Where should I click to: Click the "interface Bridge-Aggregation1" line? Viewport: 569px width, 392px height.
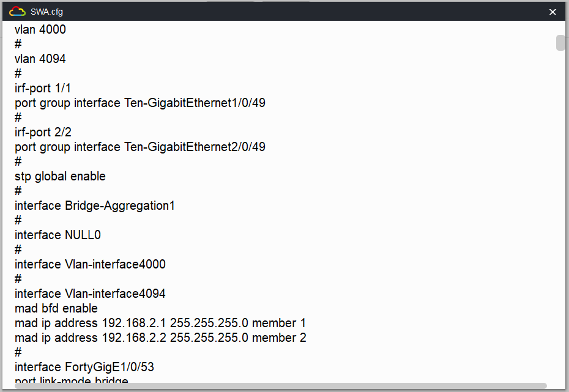(95, 205)
